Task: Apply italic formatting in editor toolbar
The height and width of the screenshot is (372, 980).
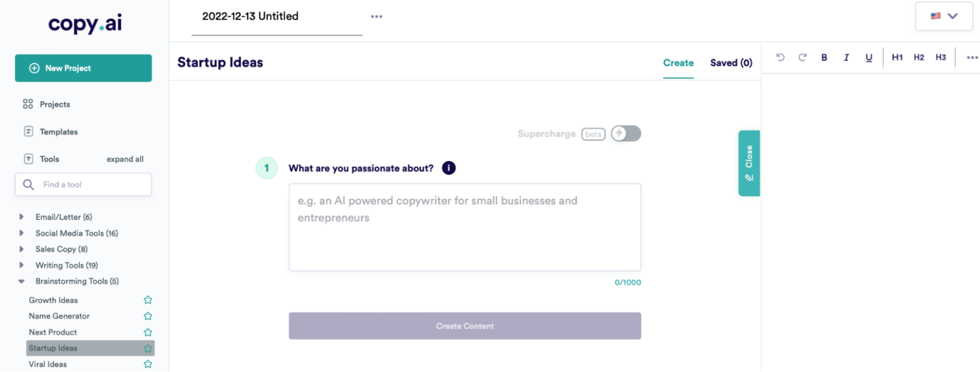Action: 846,57
